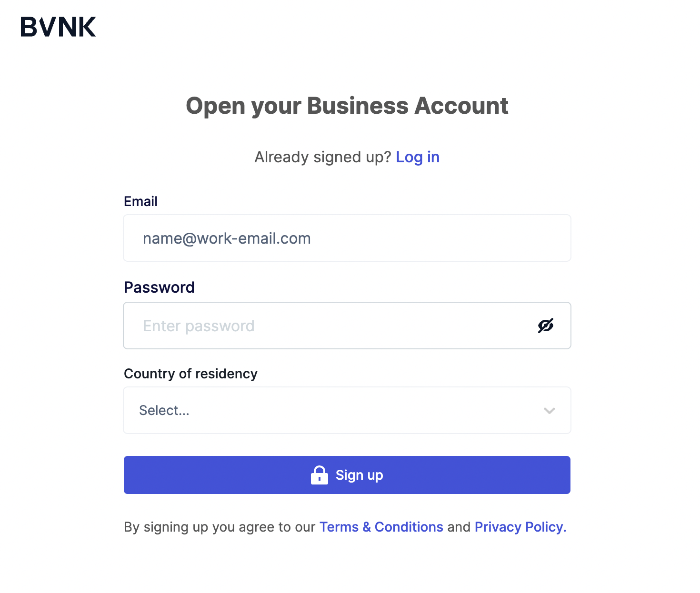This screenshot has width=700, height=593.
Task: Submit with the Sign up button
Action: (x=347, y=475)
